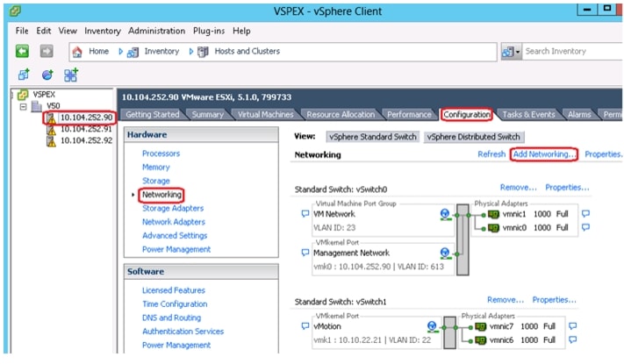Click the VM Network port group globe icon
This screenshot has height=364, width=624.
[x=445, y=214]
